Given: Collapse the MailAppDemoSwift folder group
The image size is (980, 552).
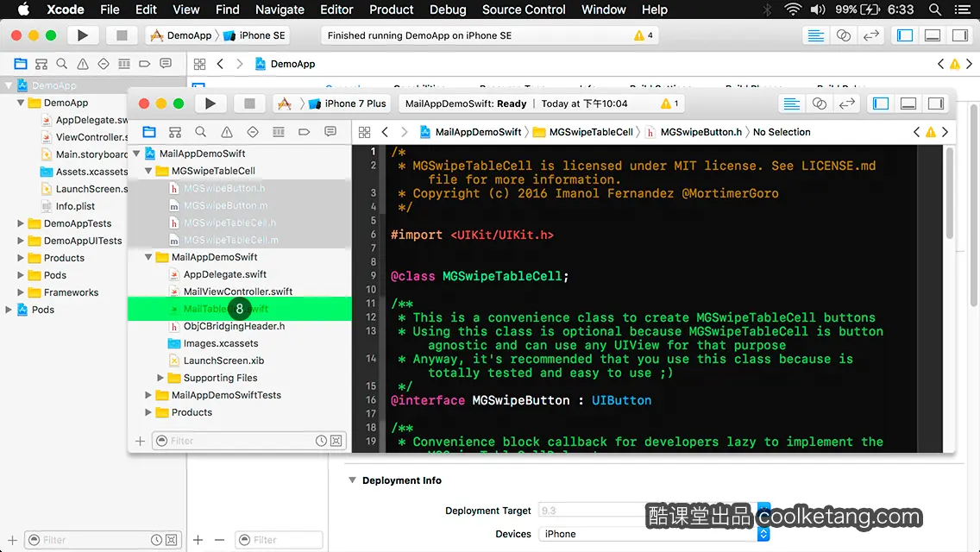Looking at the screenshot, I should [148, 257].
